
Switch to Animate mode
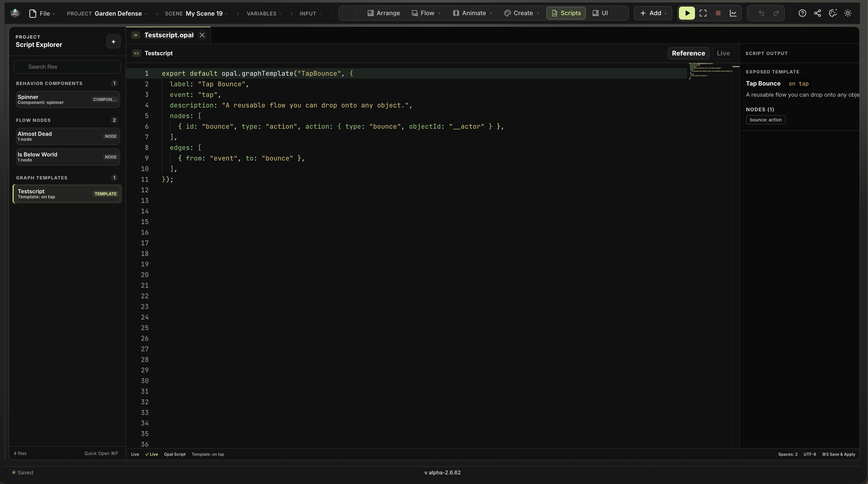coord(472,13)
